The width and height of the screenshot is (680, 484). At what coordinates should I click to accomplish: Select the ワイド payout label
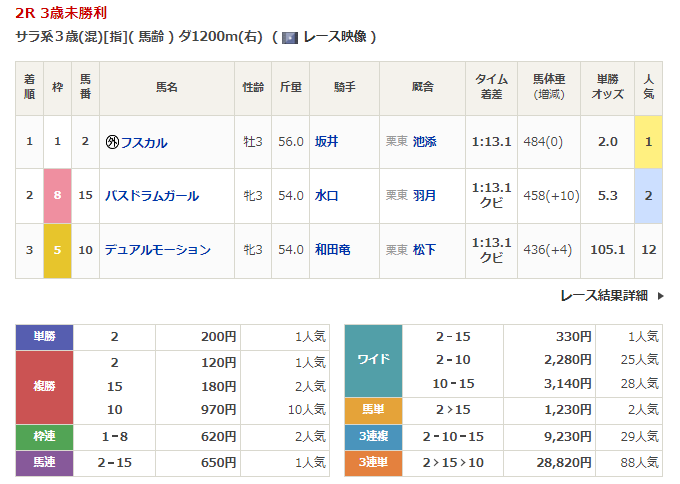373,360
